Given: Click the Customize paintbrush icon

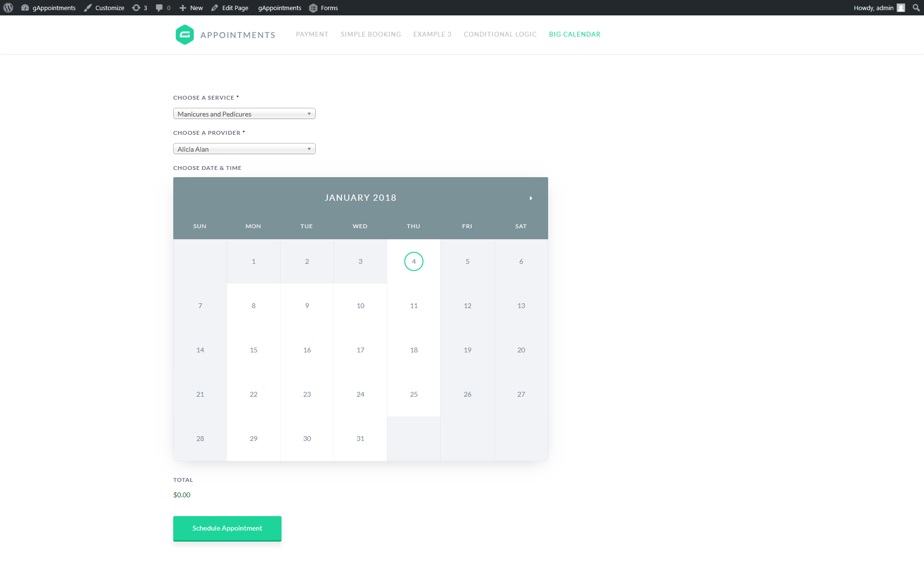Looking at the screenshot, I should pos(88,8).
